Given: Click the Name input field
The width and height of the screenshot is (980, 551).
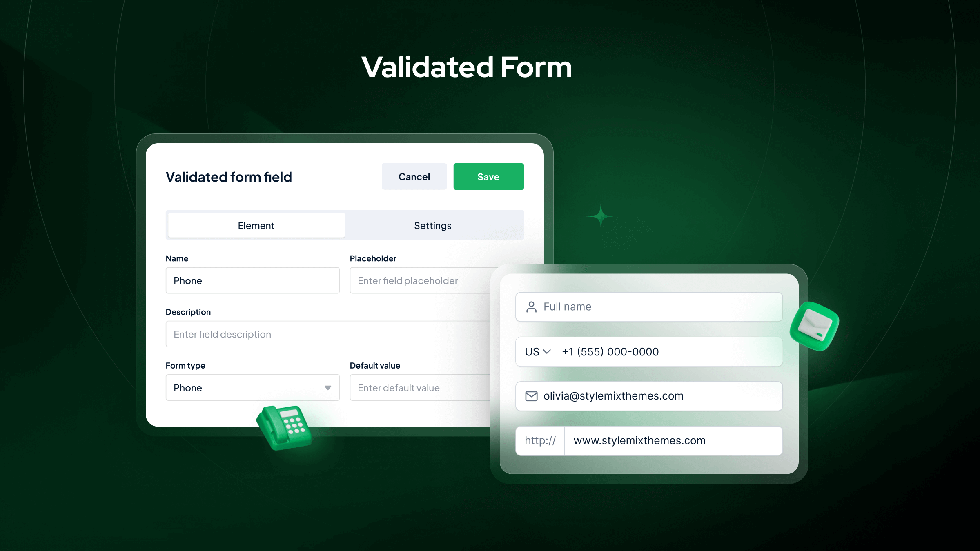Looking at the screenshot, I should 252,280.
